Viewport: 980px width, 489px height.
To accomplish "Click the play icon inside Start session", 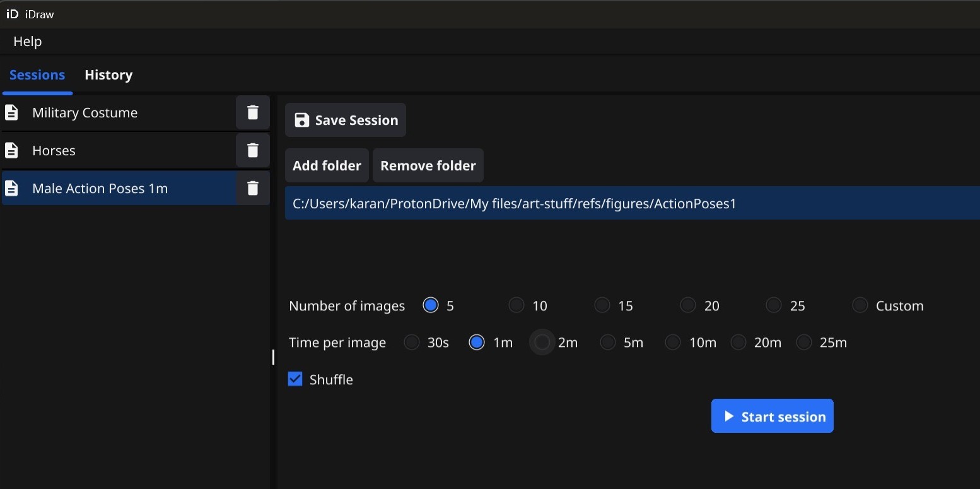I will tap(729, 416).
